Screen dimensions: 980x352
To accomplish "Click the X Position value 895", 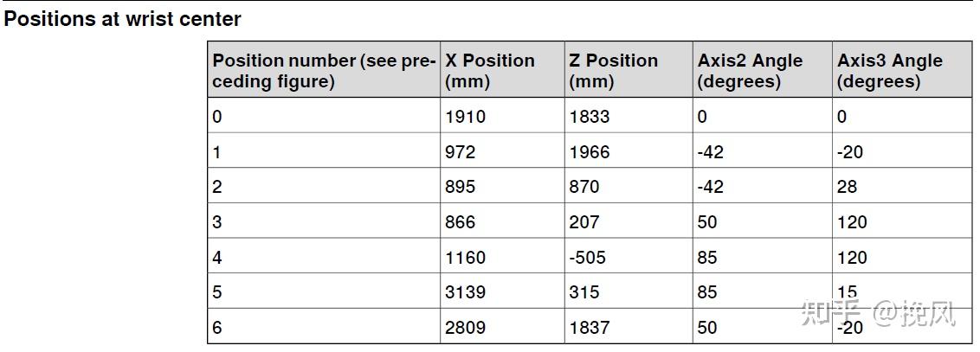I will point(460,187).
